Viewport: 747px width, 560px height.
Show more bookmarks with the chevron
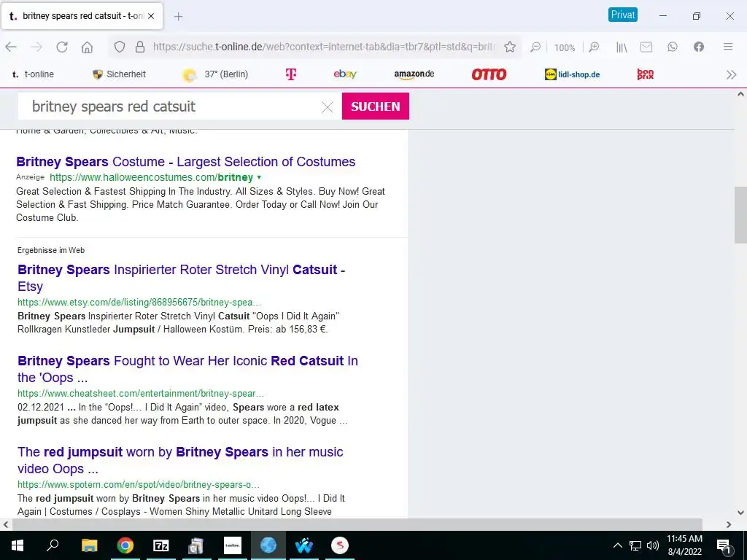pyautogui.click(x=731, y=75)
